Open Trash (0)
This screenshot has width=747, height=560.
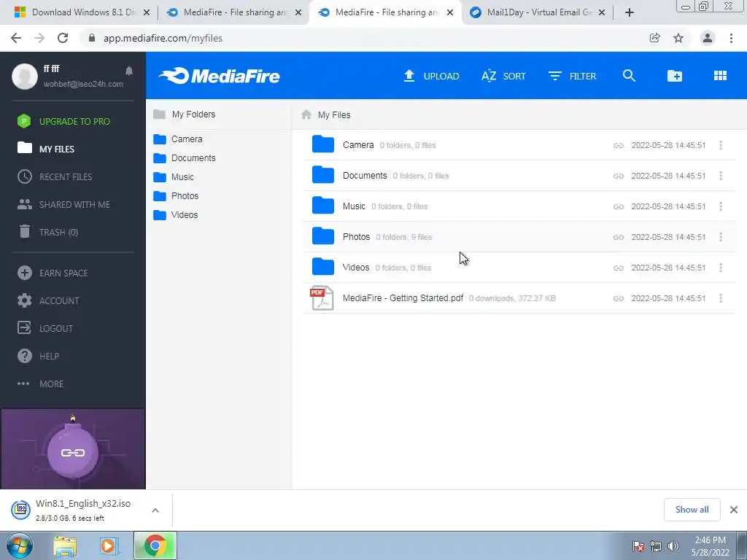[47, 232]
